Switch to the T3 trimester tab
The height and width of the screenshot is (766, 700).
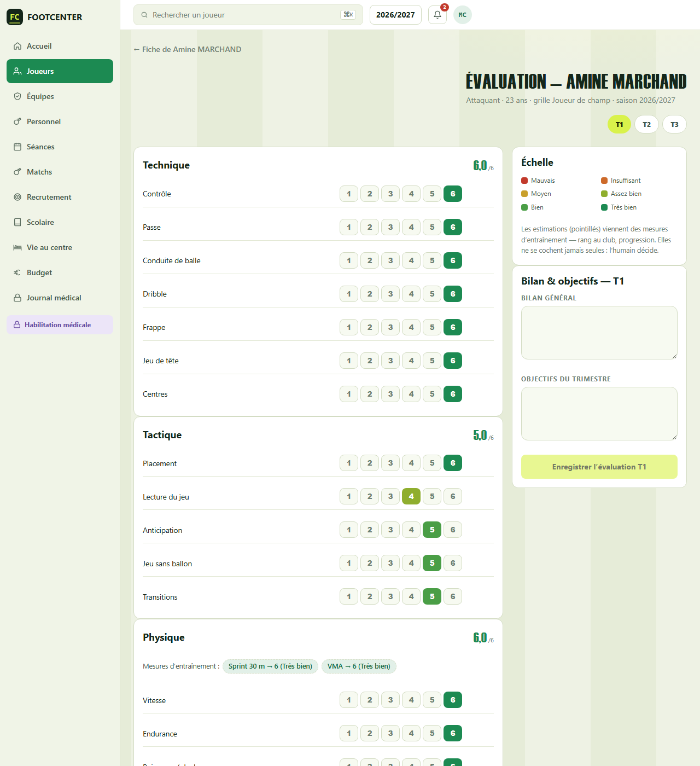[674, 124]
